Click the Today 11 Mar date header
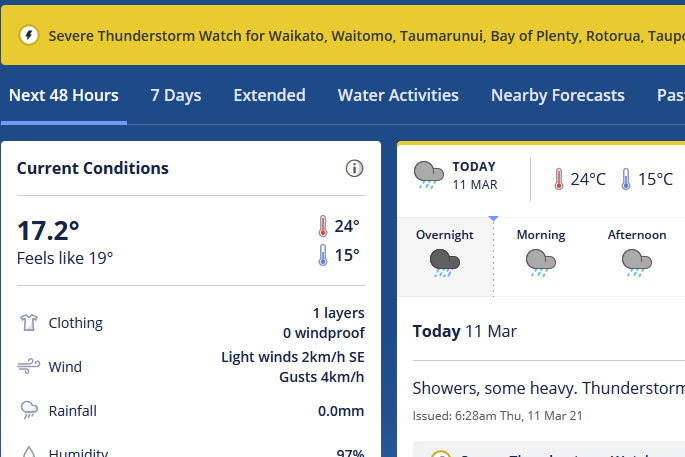Screen dimensions: 685x457 [464, 331]
